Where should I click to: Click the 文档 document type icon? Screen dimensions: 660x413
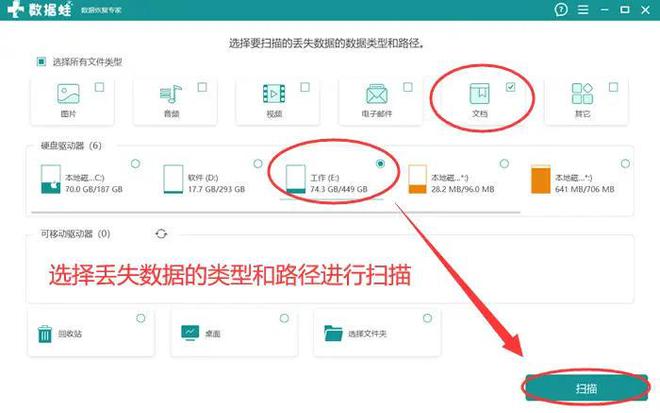click(479, 93)
